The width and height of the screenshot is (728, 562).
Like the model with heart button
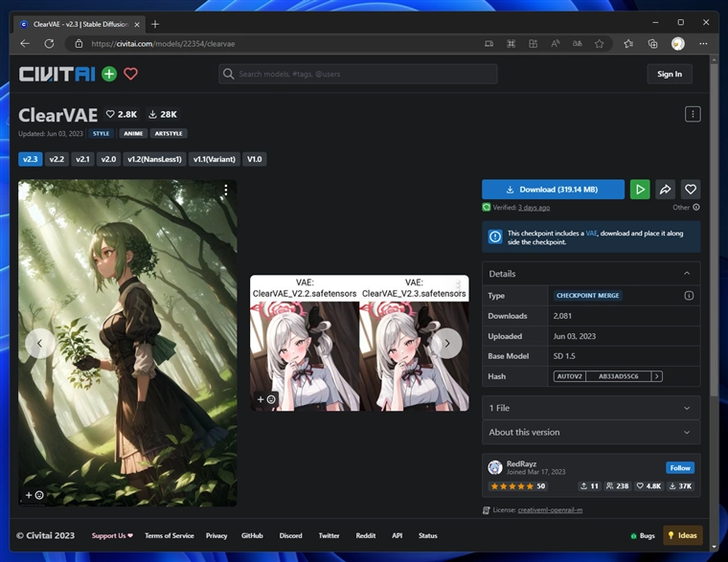click(x=691, y=190)
